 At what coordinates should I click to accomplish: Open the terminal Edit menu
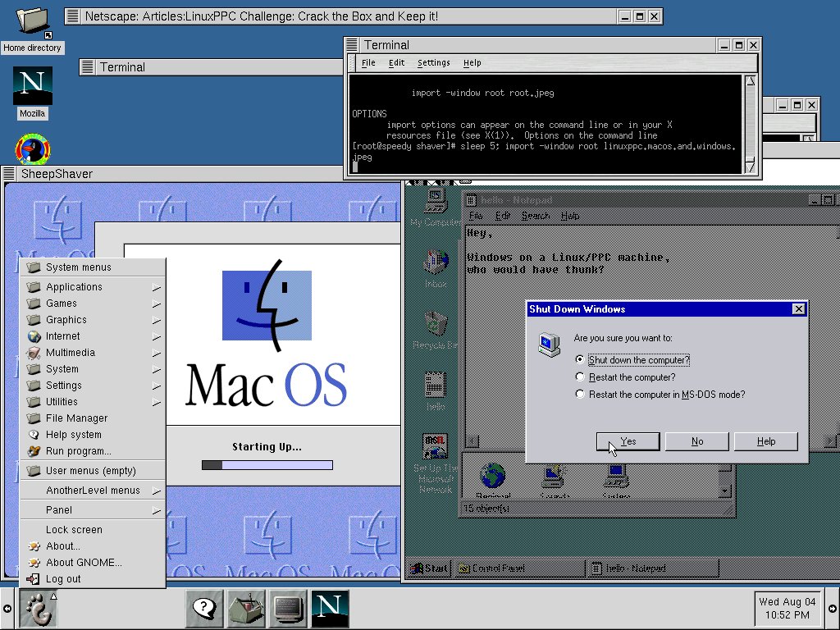(x=396, y=62)
